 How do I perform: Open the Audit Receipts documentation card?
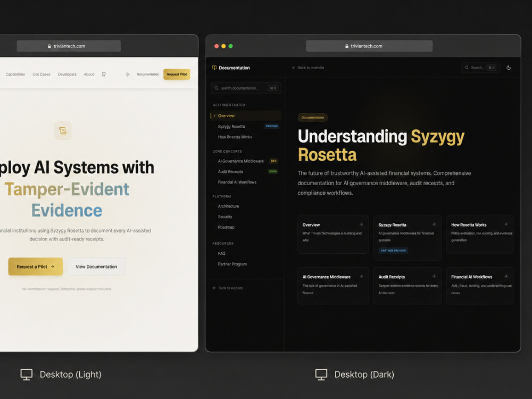407,286
